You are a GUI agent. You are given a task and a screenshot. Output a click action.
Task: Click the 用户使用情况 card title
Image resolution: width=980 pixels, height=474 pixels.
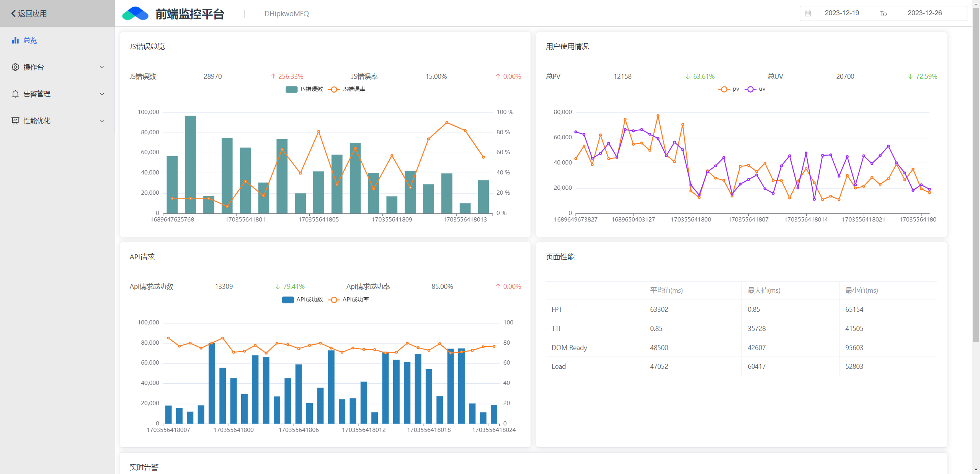click(567, 47)
